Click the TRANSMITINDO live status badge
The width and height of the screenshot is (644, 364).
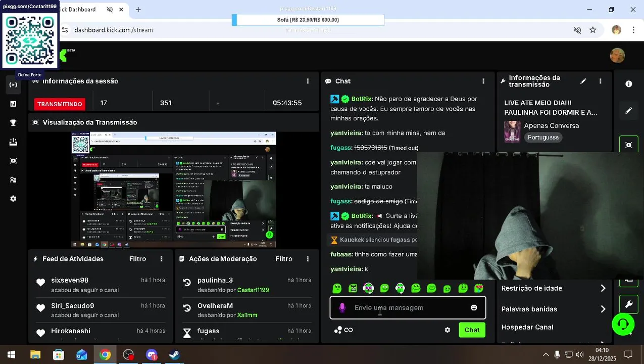[x=60, y=104]
